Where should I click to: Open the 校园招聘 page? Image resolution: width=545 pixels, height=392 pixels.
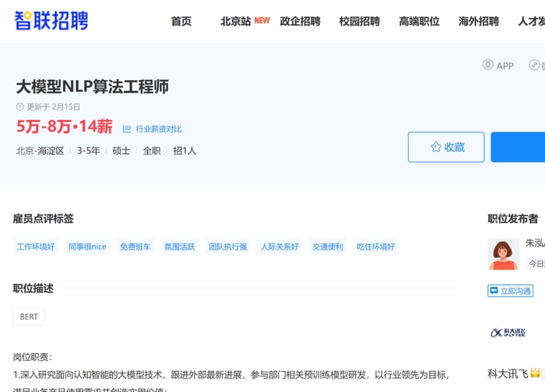[360, 21]
